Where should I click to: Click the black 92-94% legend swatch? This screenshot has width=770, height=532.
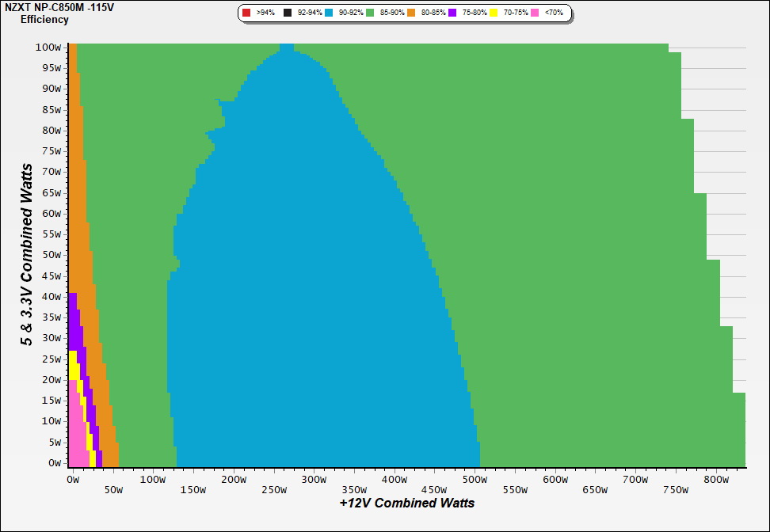coord(288,13)
